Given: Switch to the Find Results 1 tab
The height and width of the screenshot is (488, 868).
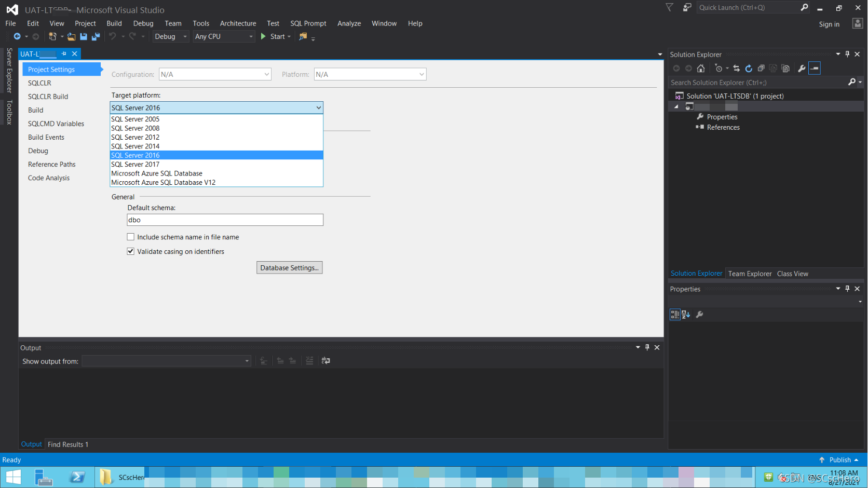Looking at the screenshot, I should click(68, 444).
